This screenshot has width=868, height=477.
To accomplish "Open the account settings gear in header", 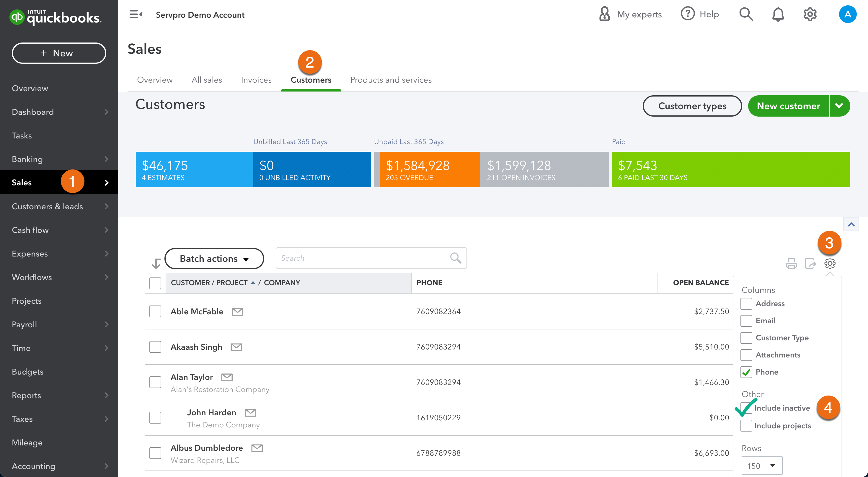I will (x=810, y=14).
